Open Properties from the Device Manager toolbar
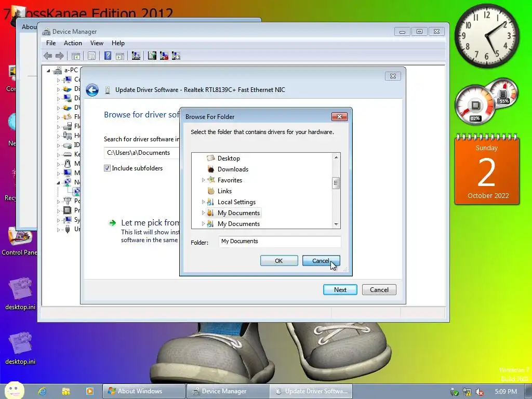The height and width of the screenshot is (399, 532). coord(91,56)
